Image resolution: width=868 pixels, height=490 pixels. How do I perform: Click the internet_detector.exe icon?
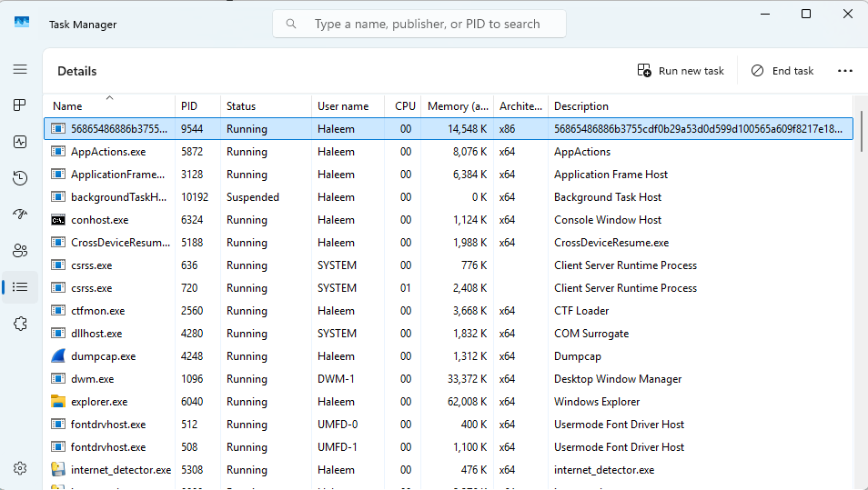[x=58, y=469]
